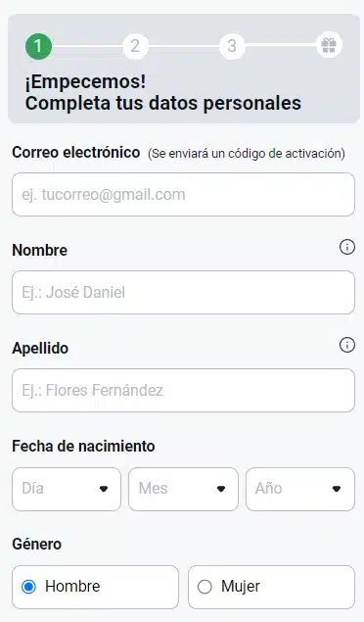Click the green step 1 circle
Image resolution: width=364 pixels, height=622 pixels.
pyautogui.click(x=38, y=46)
